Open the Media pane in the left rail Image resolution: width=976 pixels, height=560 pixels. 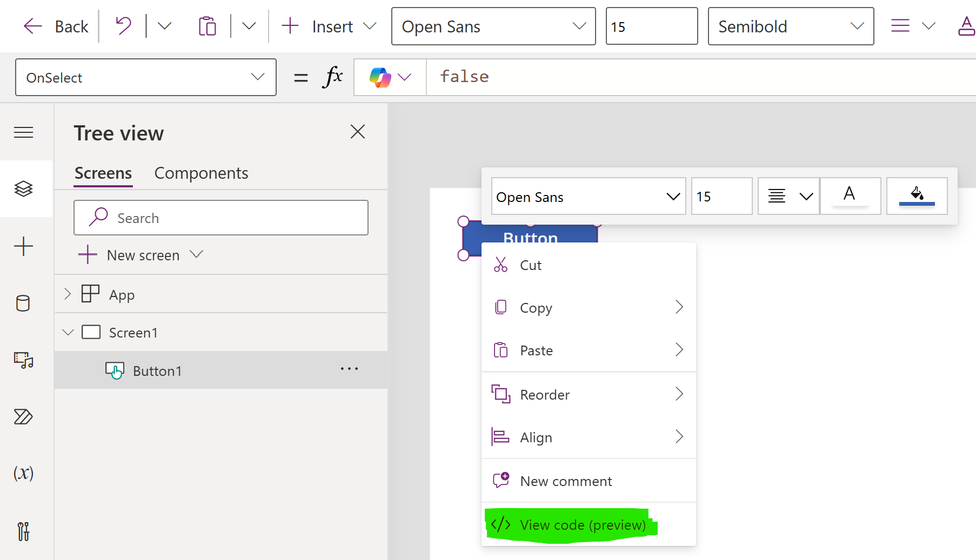(23, 361)
